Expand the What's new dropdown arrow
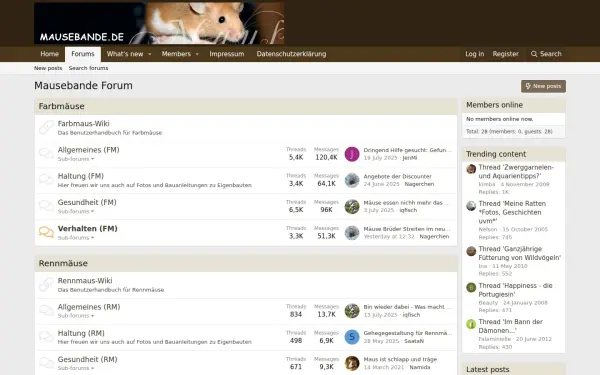Screen dimensions: 600x375 point(150,54)
